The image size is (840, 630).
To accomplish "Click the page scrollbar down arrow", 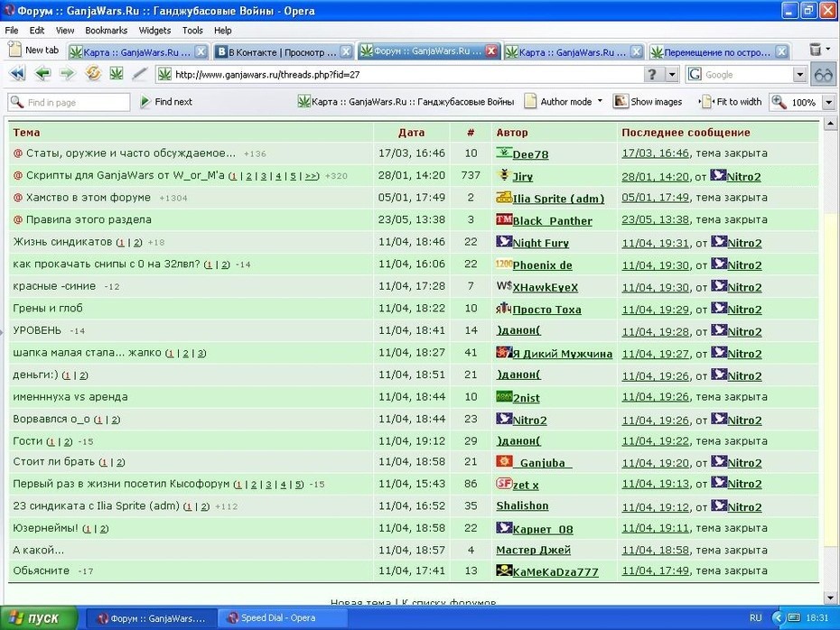I will coord(830,598).
